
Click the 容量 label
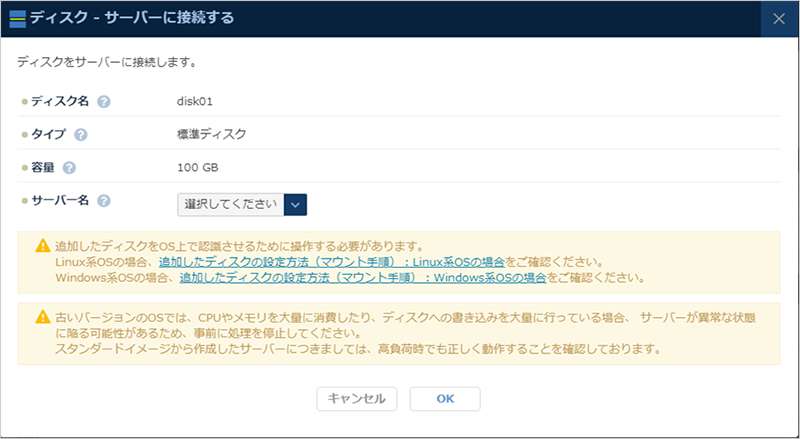[43, 168]
